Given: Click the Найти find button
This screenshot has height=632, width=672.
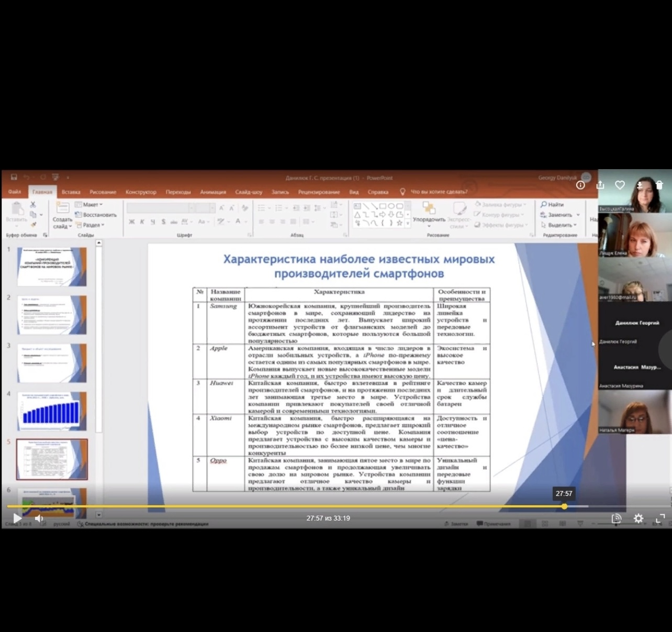Looking at the screenshot, I should (x=552, y=205).
